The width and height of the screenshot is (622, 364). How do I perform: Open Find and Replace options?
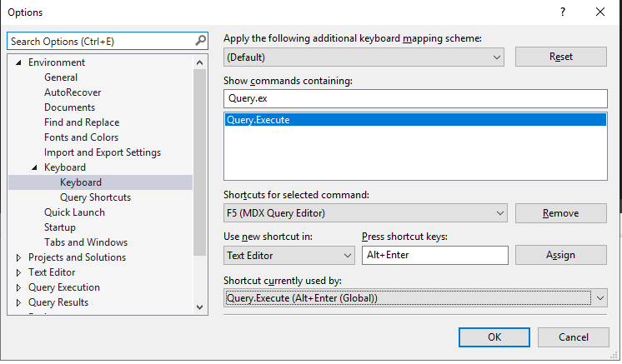[x=82, y=122]
